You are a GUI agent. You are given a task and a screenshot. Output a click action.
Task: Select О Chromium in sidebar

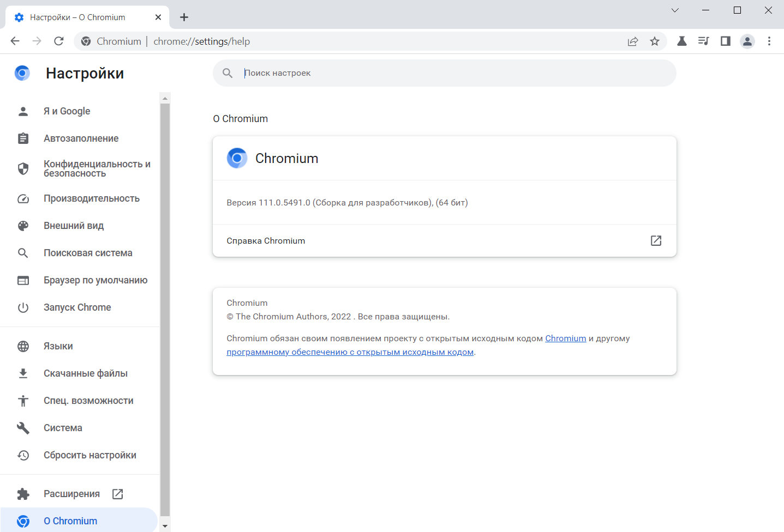(79, 521)
